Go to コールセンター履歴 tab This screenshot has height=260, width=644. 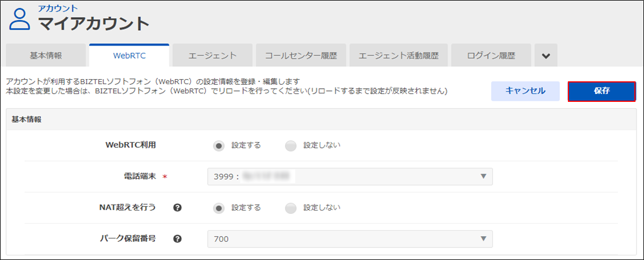300,56
